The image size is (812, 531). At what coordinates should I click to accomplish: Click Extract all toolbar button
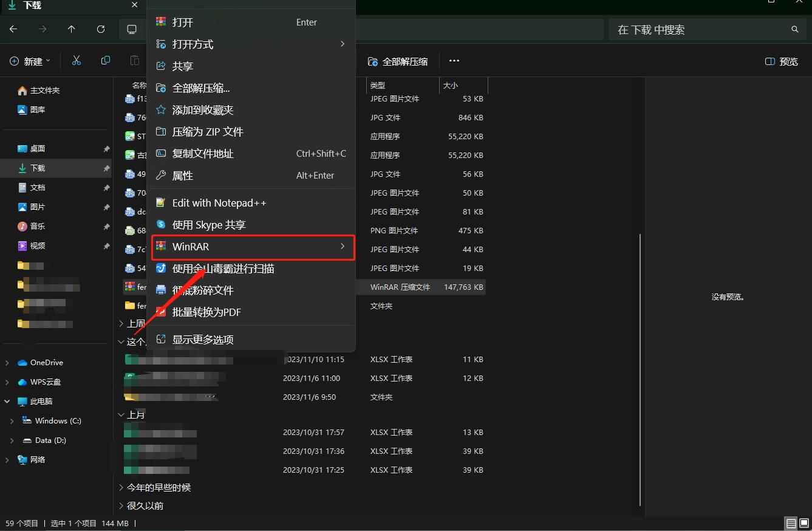tap(398, 61)
